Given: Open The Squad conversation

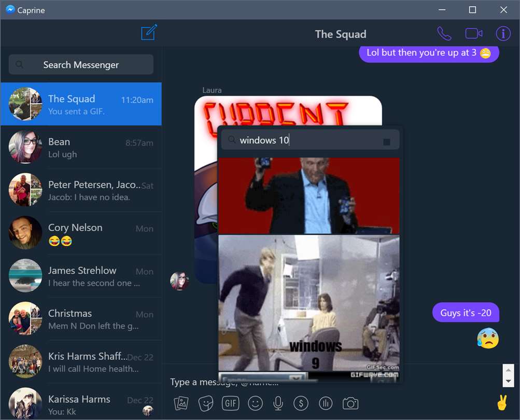Looking at the screenshot, I should 81,104.
